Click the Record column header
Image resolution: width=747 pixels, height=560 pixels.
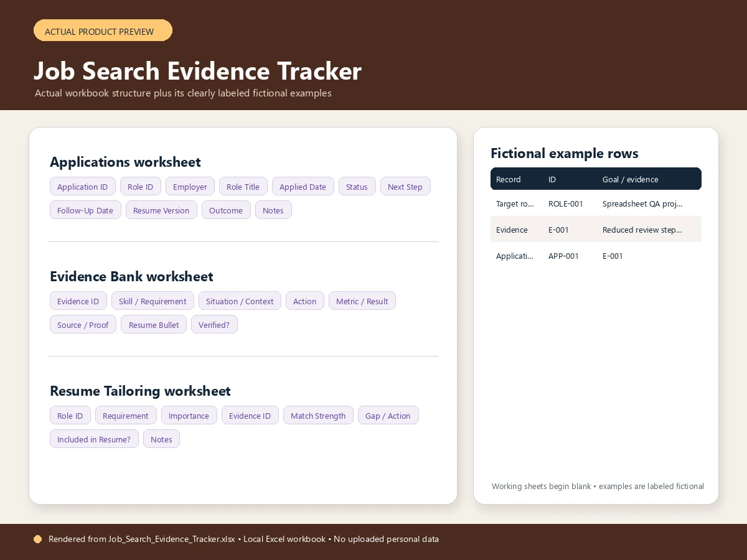pos(509,179)
